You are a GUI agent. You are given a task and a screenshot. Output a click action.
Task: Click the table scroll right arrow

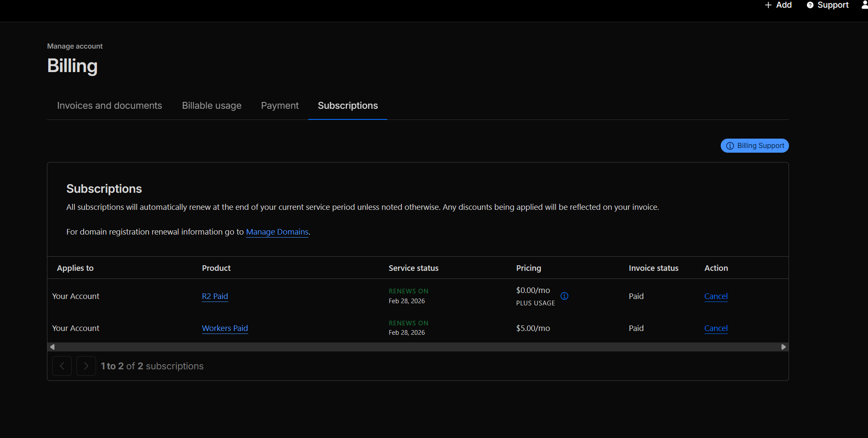point(783,347)
